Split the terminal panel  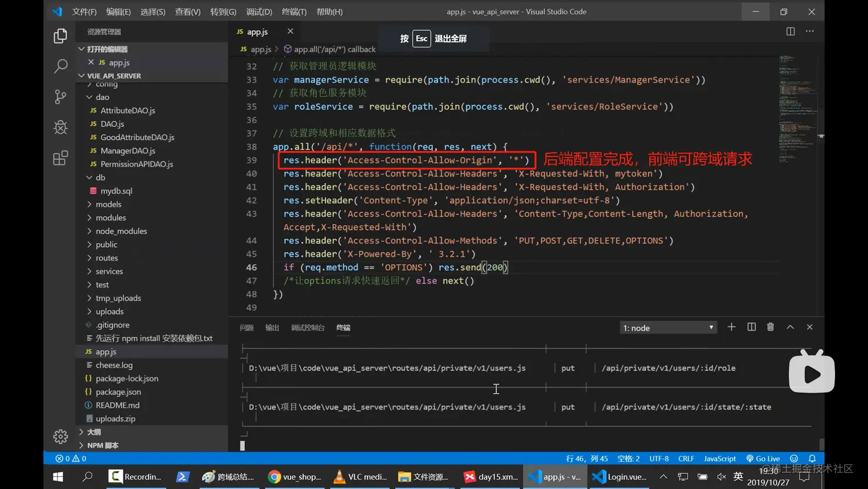751,327
